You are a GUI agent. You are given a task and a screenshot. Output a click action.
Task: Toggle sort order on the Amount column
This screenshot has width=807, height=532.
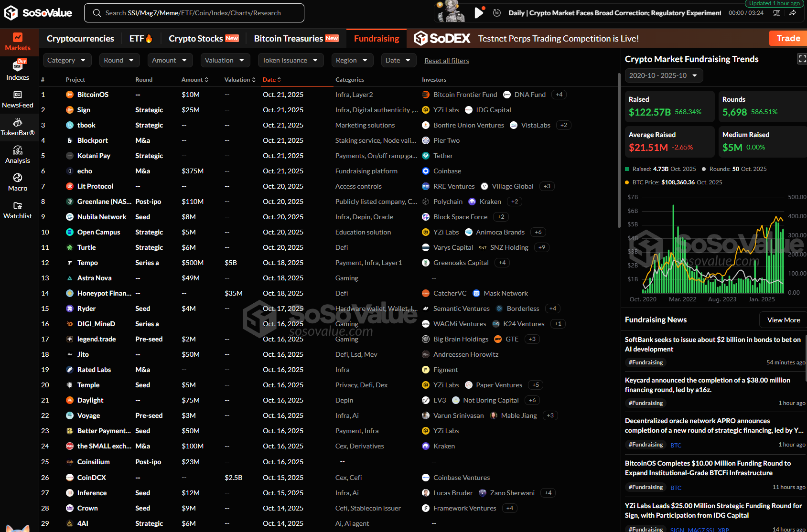click(x=194, y=80)
